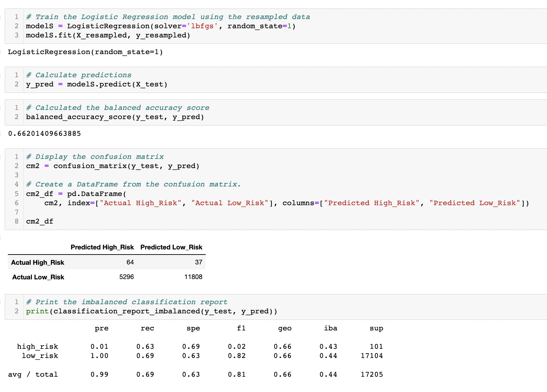Click the print(classification_report_imbalanced) code line
547x392 pixels.
(152, 311)
